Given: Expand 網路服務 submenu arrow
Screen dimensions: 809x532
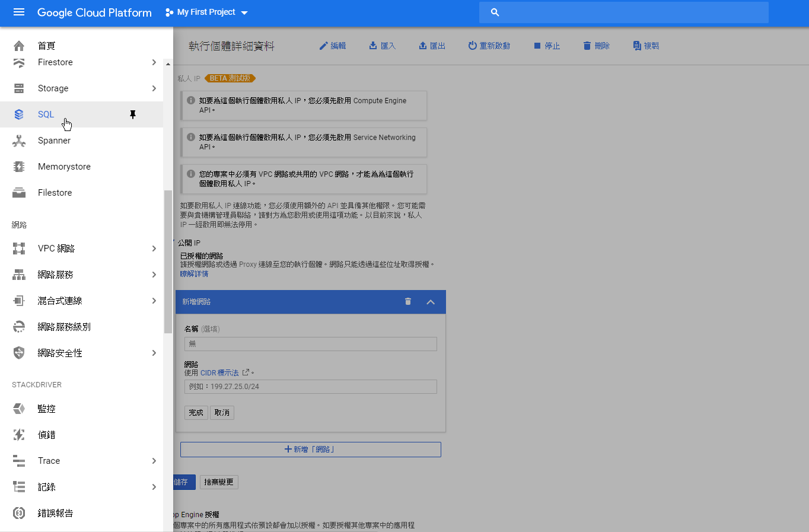Looking at the screenshot, I should click(x=154, y=275).
